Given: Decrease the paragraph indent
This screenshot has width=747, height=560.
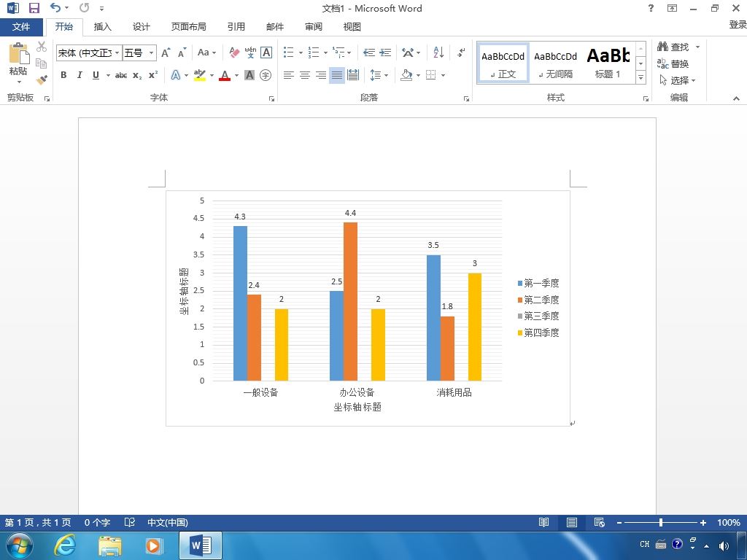Looking at the screenshot, I should [368, 52].
